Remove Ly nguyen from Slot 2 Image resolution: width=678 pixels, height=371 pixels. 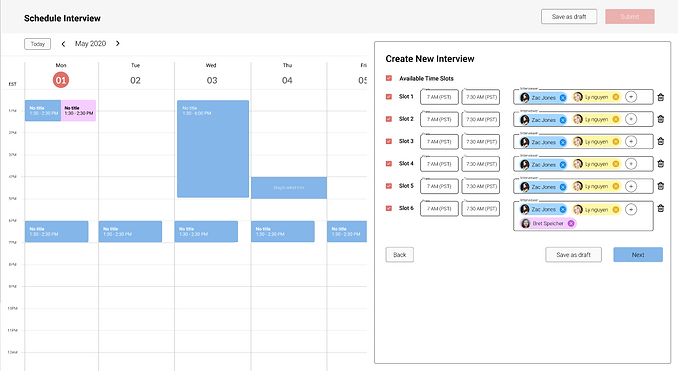[616, 119]
